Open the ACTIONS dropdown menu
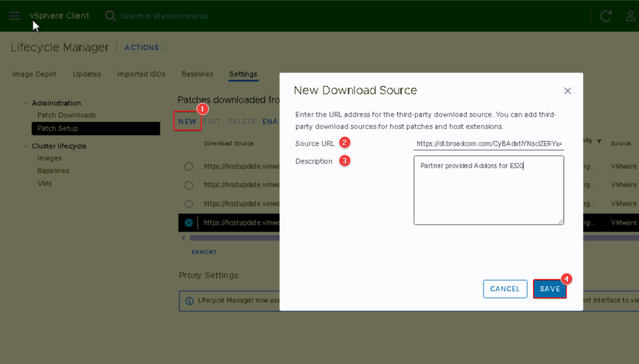Screen dimensions: 639x364 (144, 48)
